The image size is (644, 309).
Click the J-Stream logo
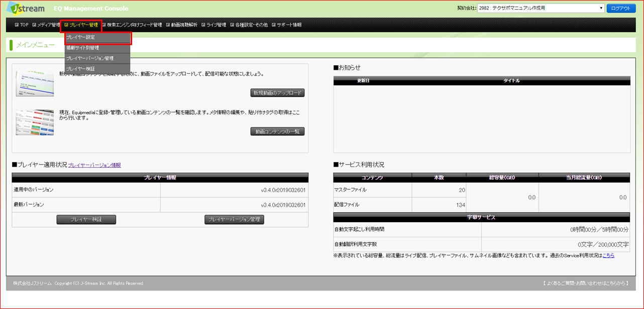(x=26, y=9)
